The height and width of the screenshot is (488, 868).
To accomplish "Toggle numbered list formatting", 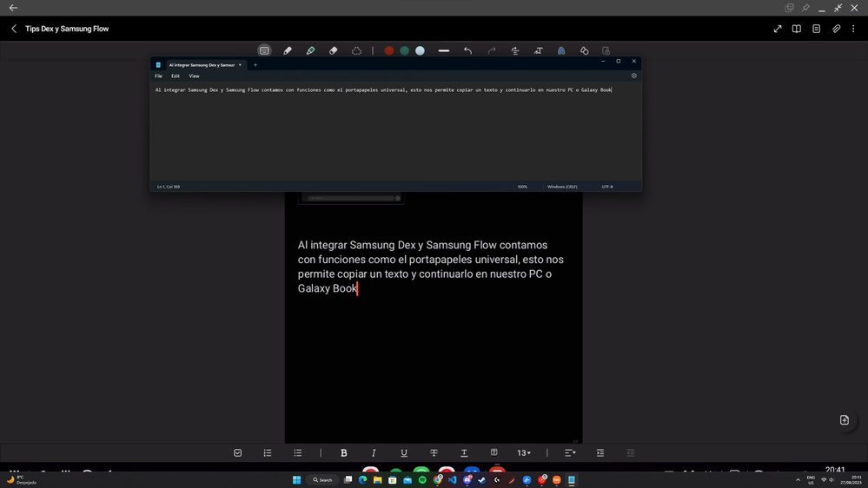I will 268,452.
